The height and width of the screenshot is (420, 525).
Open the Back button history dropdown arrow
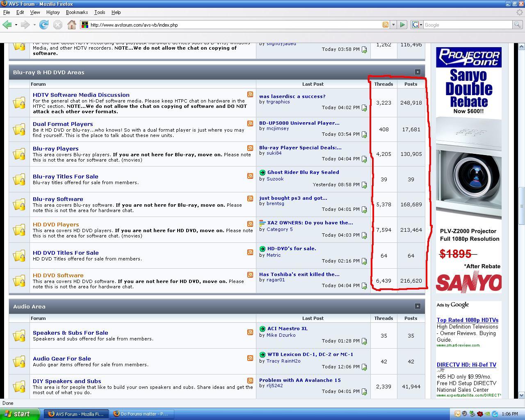coord(16,25)
